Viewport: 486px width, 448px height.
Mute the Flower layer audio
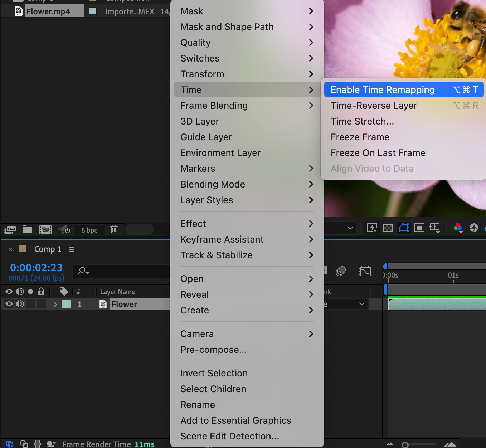tap(20, 304)
